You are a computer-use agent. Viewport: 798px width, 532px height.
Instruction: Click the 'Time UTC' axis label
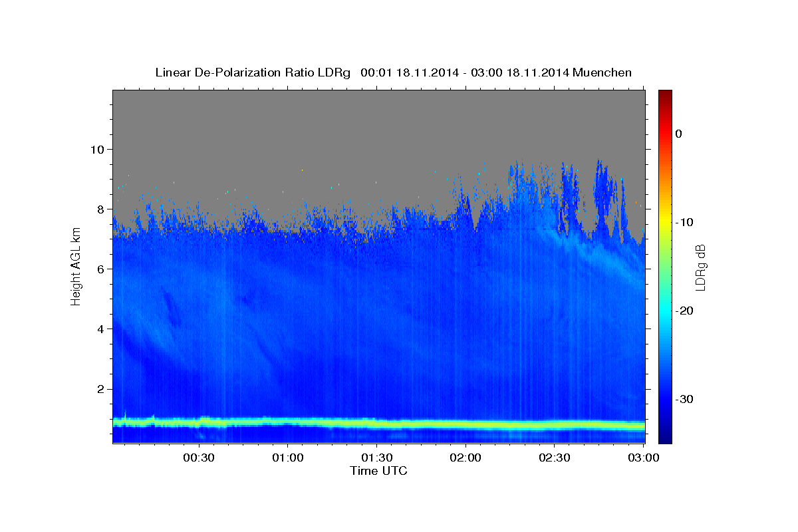378,471
